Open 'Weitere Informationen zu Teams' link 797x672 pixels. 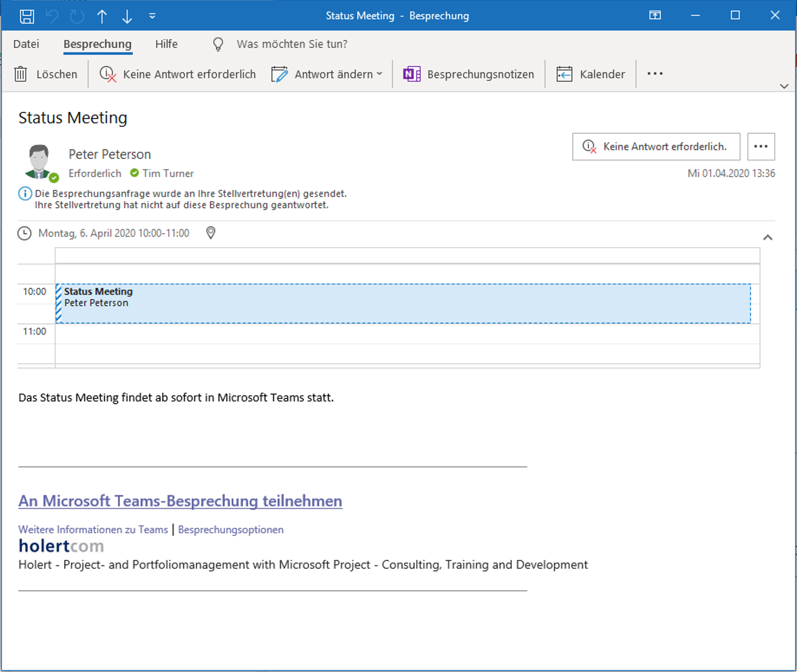pos(93,529)
